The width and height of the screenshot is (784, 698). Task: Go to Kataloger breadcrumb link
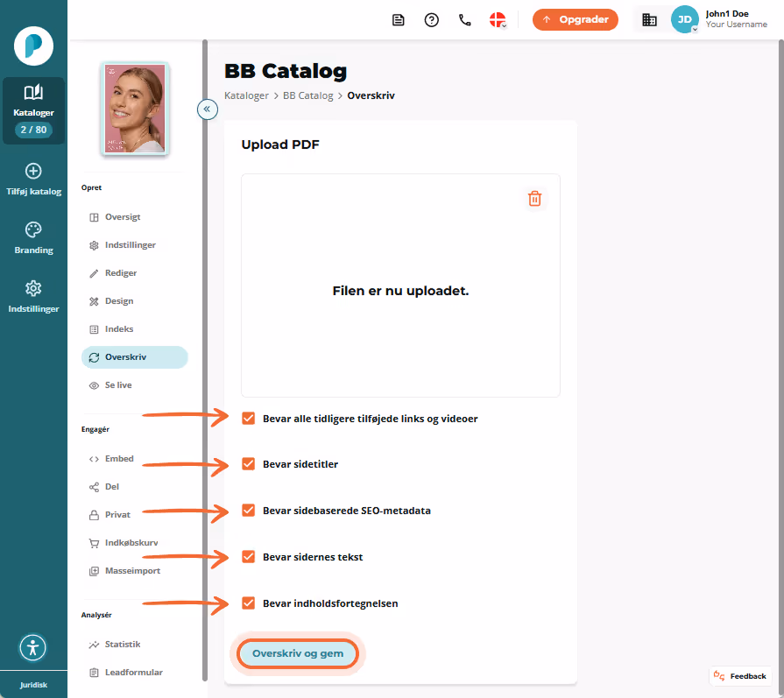(246, 95)
